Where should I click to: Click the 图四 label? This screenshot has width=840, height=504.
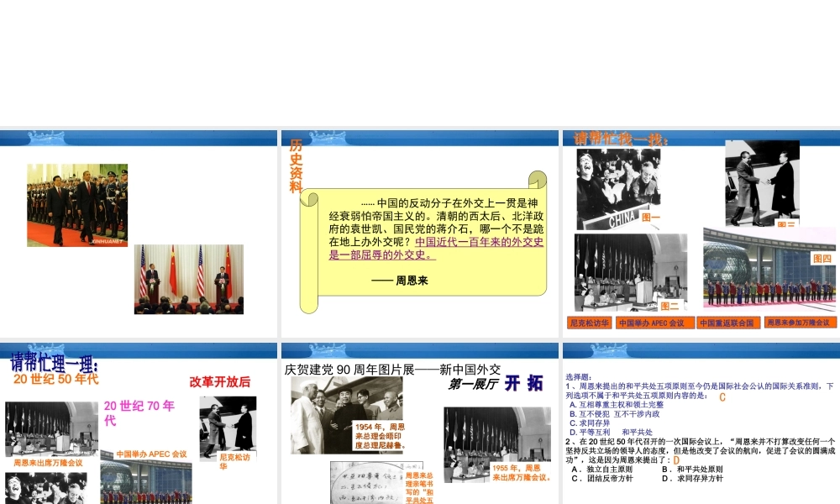tap(822, 259)
